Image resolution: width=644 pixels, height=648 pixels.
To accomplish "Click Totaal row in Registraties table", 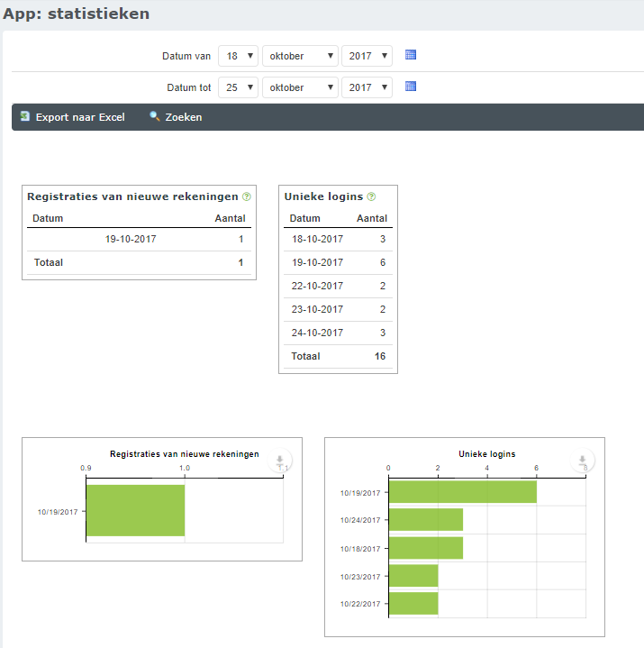I will pyautogui.click(x=139, y=262).
